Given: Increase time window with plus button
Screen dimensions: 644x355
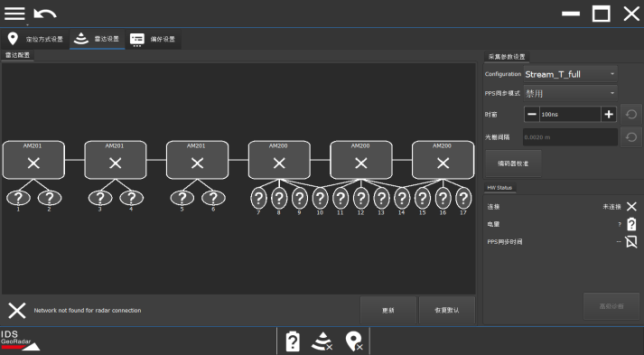Looking at the screenshot, I should point(609,114).
